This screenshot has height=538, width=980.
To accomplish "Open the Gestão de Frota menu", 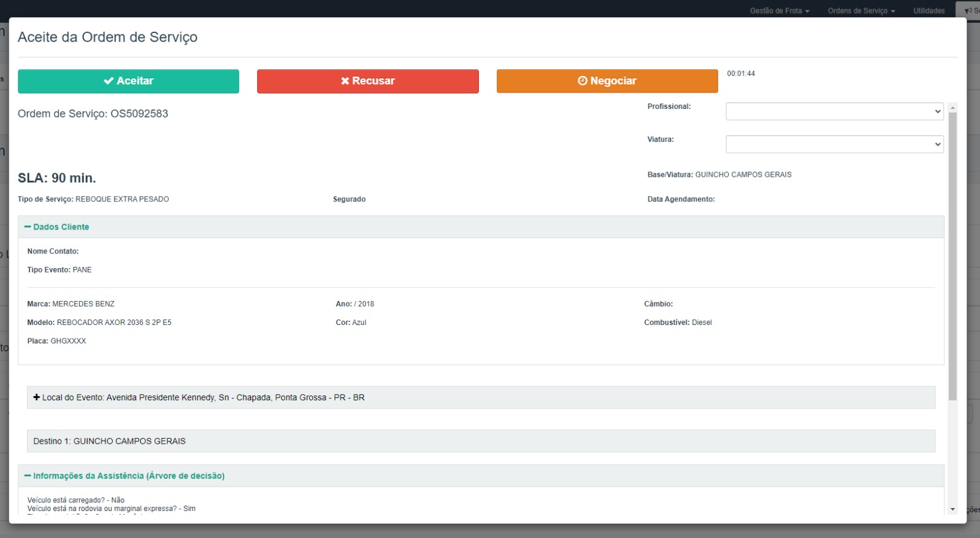I will 779,10.
